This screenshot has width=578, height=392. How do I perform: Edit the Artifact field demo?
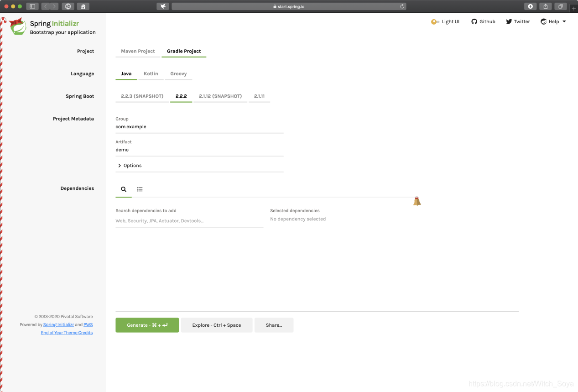pos(199,150)
